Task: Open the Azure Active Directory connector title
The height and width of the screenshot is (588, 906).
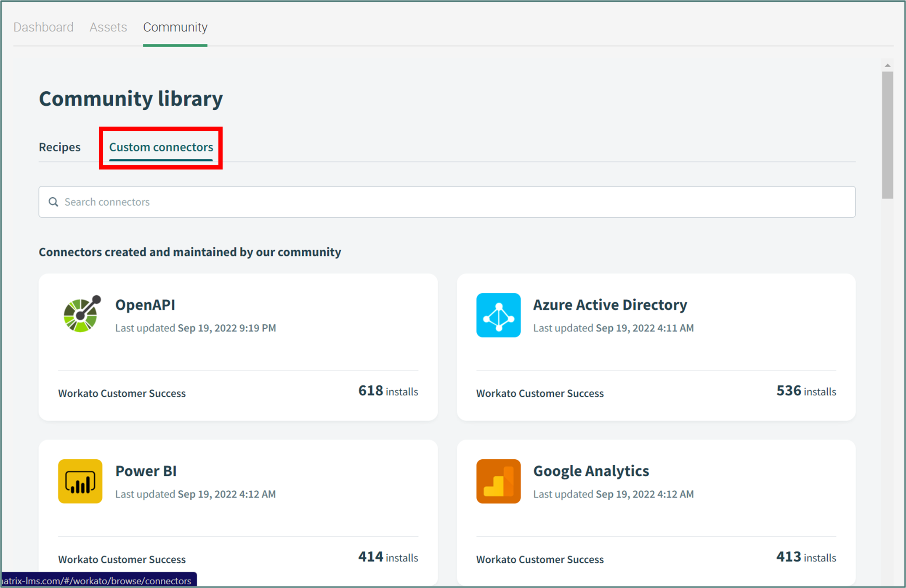Action: coord(610,305)
